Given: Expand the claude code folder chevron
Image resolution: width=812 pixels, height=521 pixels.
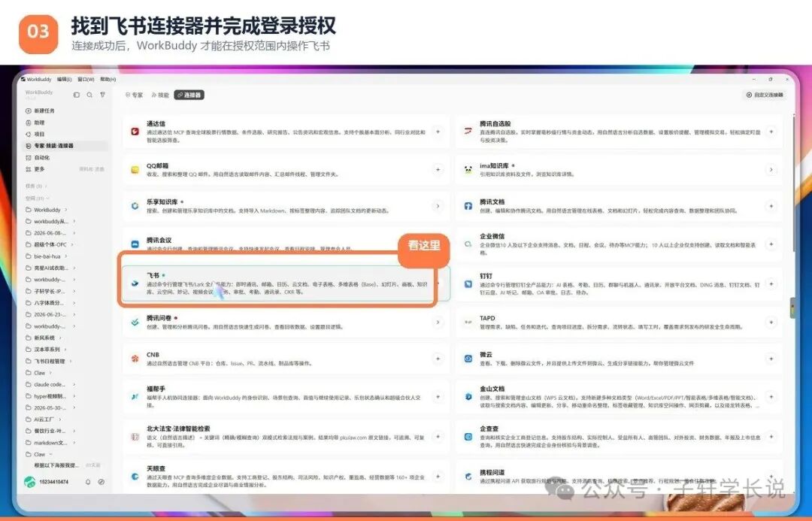Looking at the screenshot, I should (74, 384).
